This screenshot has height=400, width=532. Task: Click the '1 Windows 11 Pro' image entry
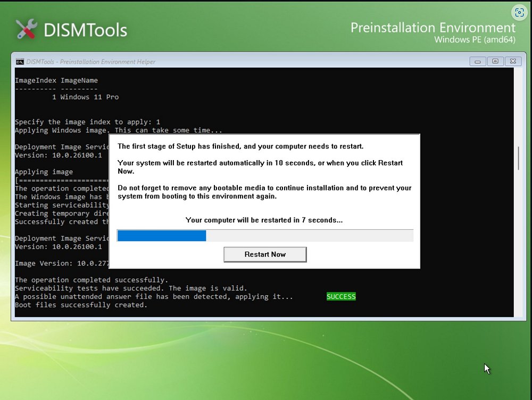86,97
